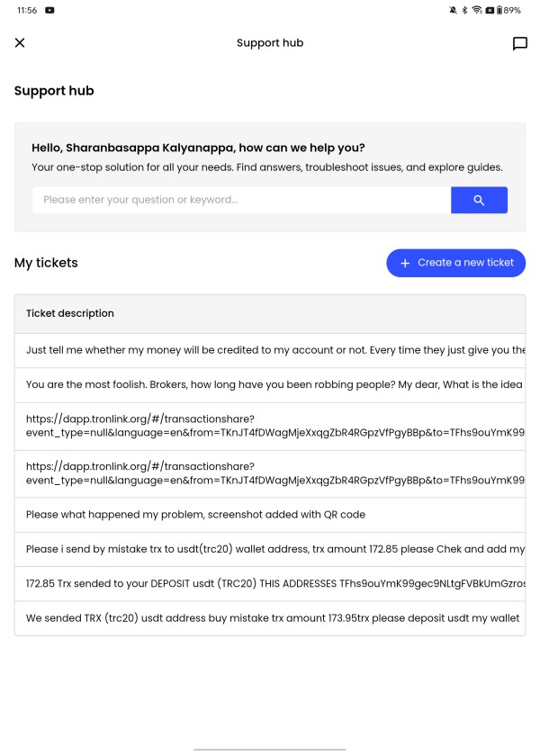The image size is (540, 756).
Task: Open the chat message icon
Action: point(519,43)
